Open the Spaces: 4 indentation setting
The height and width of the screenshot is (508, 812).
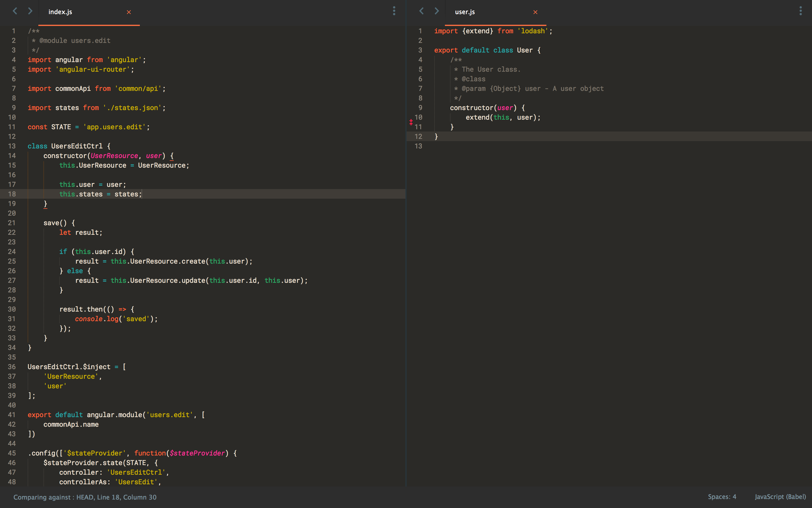click(722, 497)
